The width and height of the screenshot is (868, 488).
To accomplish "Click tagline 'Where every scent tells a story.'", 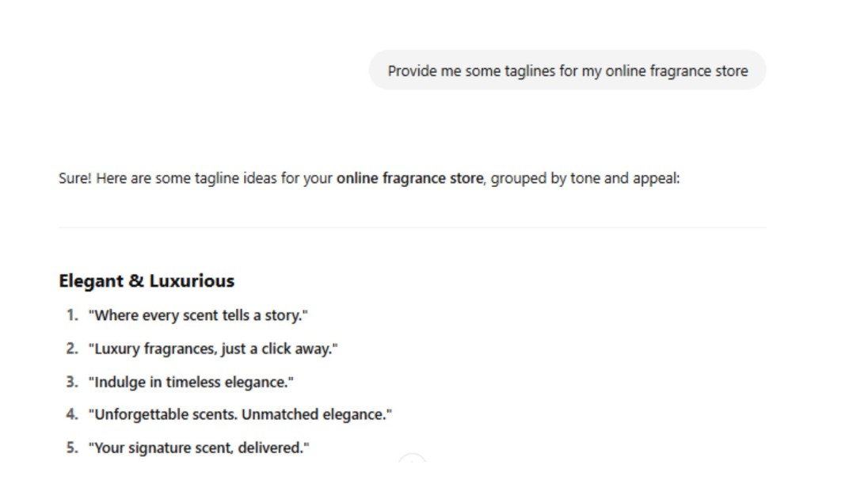I will pyautogui.click(x=198, y=315).
